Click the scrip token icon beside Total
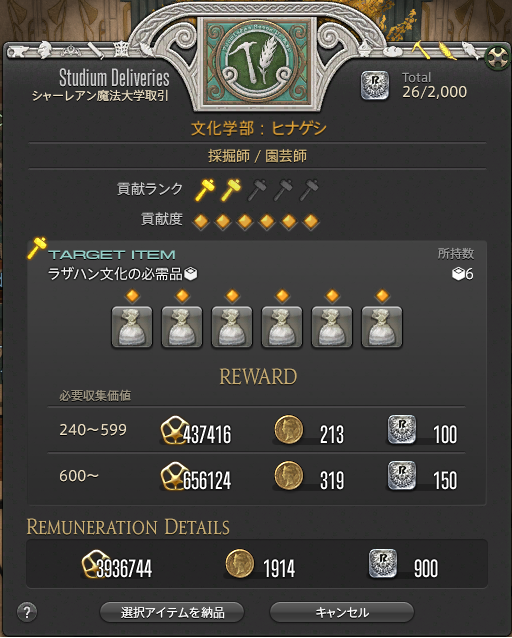 [375, 85]
